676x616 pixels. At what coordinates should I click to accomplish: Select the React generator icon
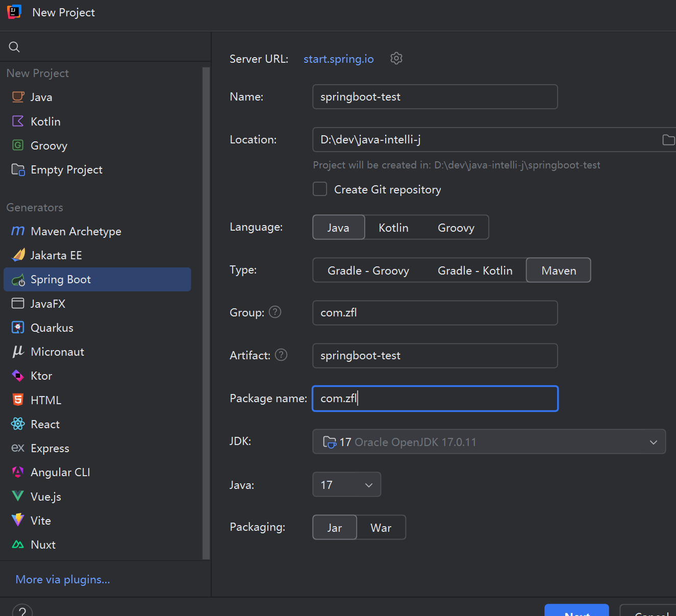pyautogui.click(x=18, y=424)
